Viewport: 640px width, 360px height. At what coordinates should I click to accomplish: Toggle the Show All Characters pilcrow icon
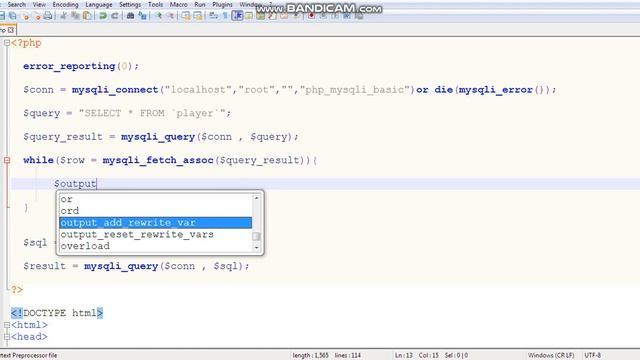(x=225, y=16)
